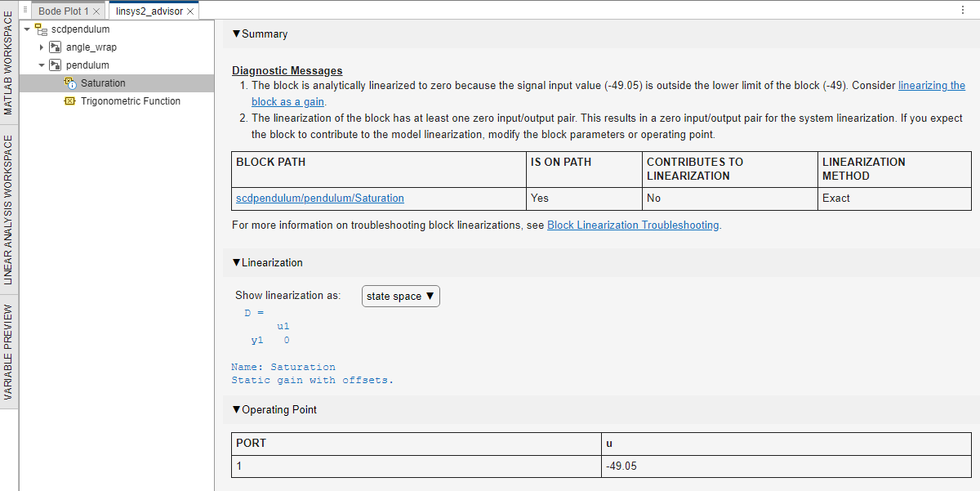
Task: Click the pendulum subsystem icon
Action: point(56,65)
